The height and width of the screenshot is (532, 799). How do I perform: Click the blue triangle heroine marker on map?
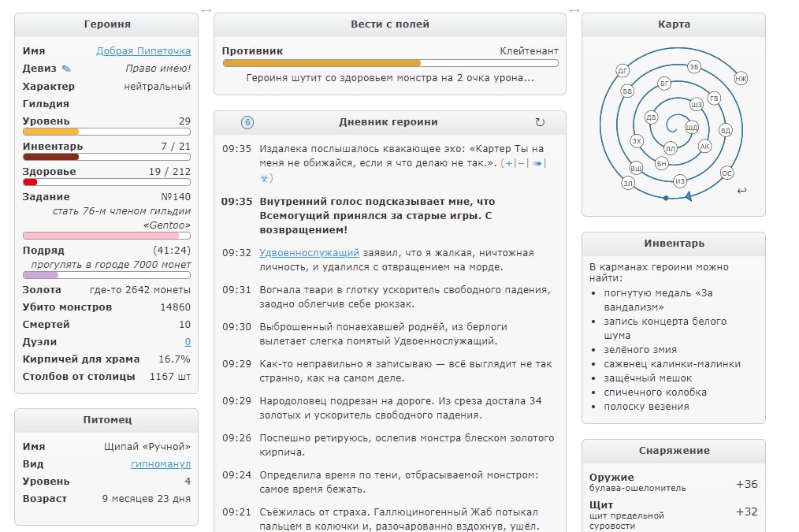pyautogui.click(x=689, y=196)
